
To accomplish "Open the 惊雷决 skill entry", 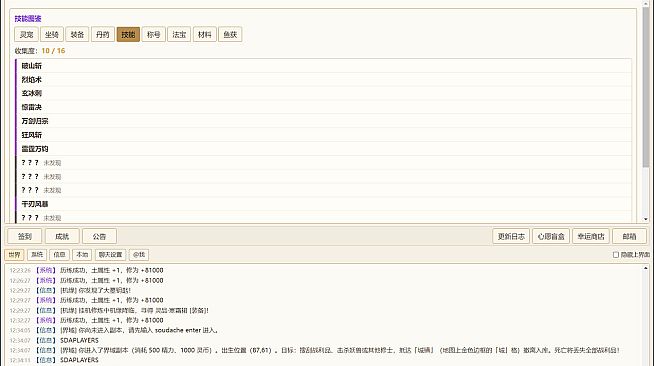I will click(x=323, y=107).
